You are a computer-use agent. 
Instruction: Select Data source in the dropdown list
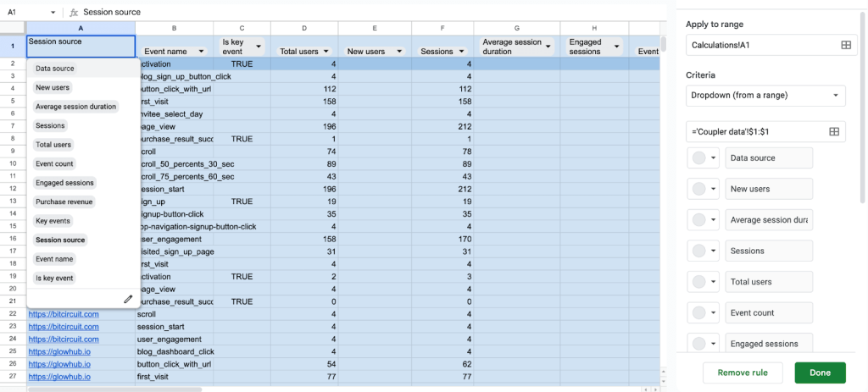point(53,69)
